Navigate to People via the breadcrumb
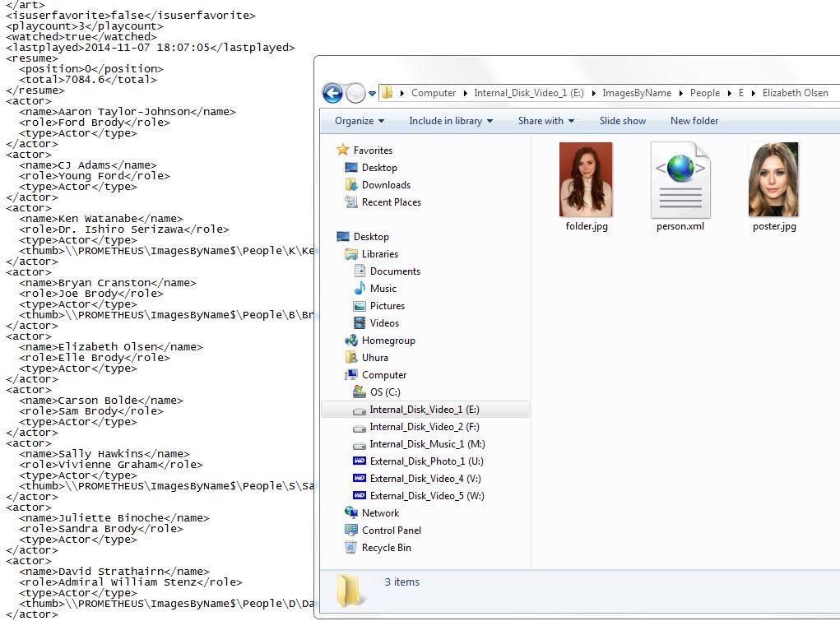Image resolution: width=840 pixels, height=621 pixels. (704, 93)
